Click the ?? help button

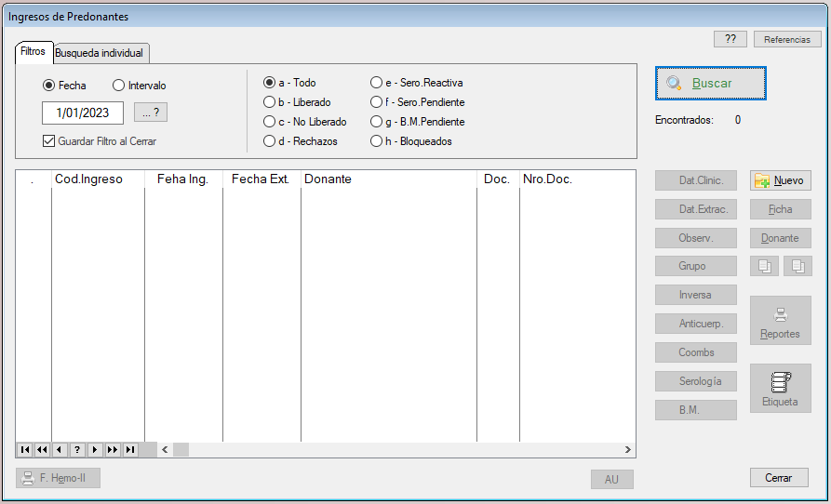pyautogui.click(x=730, y=39)
